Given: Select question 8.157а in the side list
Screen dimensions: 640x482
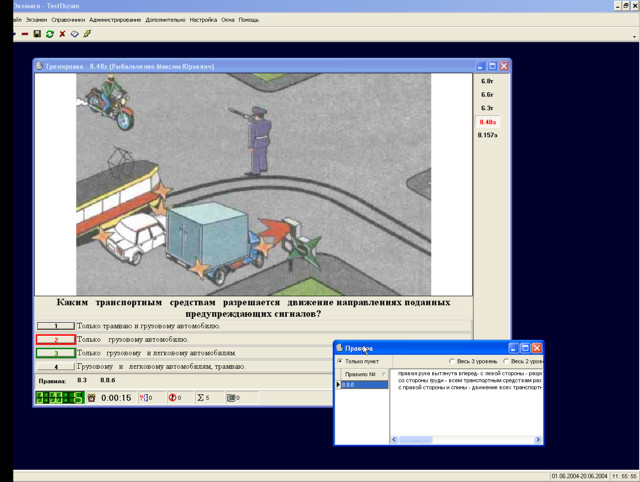Looking at the screenshot, I should (x=488, y=134).
